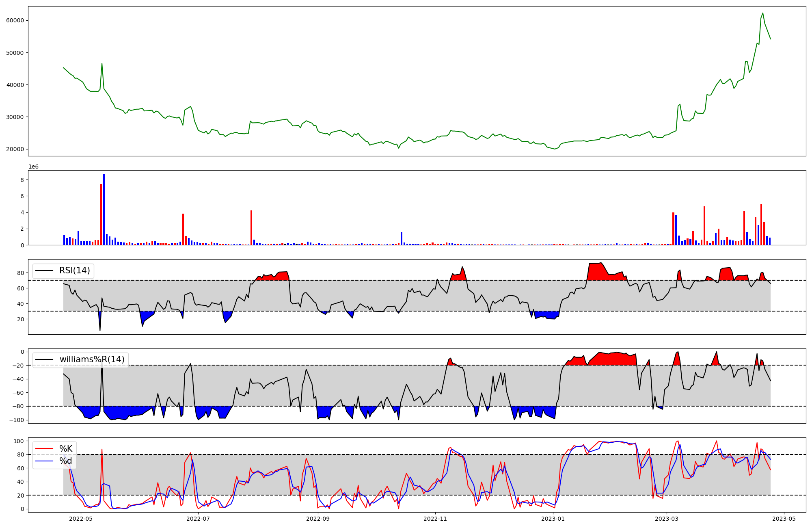812x528 pixels.
Task: Click the 2023-01 x-axis date label
Action: coord(553,519)
